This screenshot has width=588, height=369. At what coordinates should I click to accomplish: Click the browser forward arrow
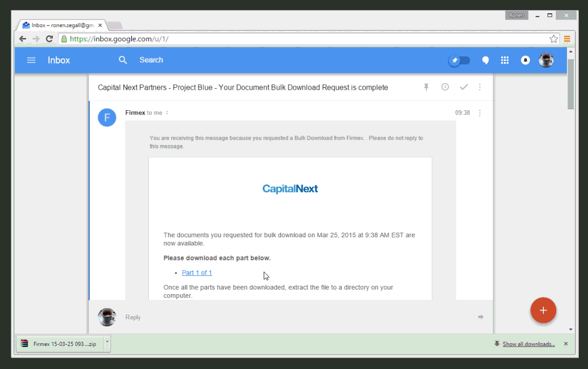(36, 38)
